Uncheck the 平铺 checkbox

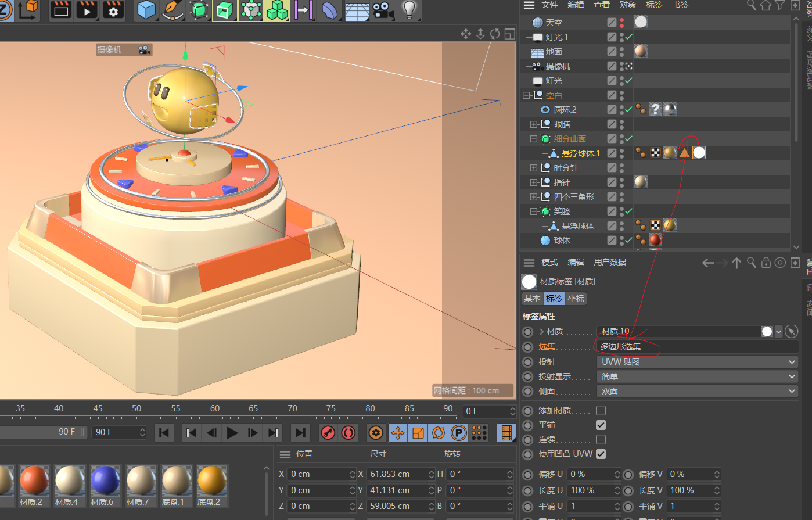[x=601, y=425]
